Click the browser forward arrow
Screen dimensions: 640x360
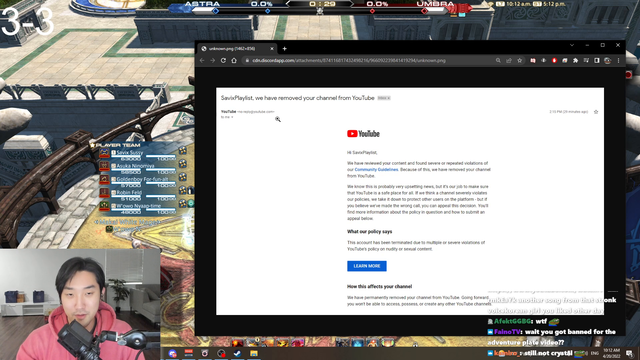tap(213, 60)
